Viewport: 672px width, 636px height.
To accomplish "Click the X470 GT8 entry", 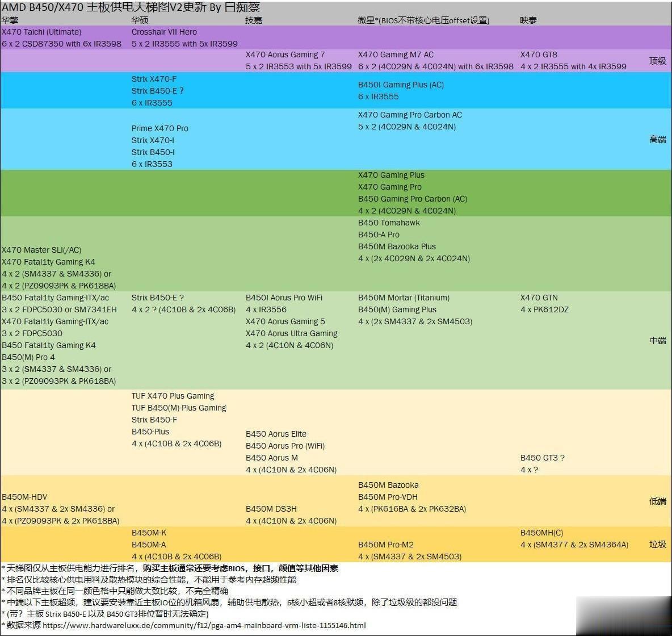I will (539, 55).
